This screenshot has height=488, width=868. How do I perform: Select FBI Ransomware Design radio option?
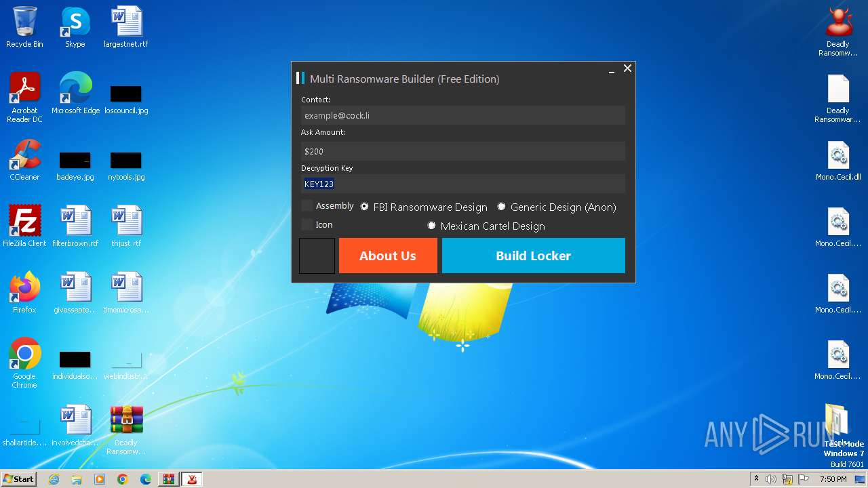point(365,207)
